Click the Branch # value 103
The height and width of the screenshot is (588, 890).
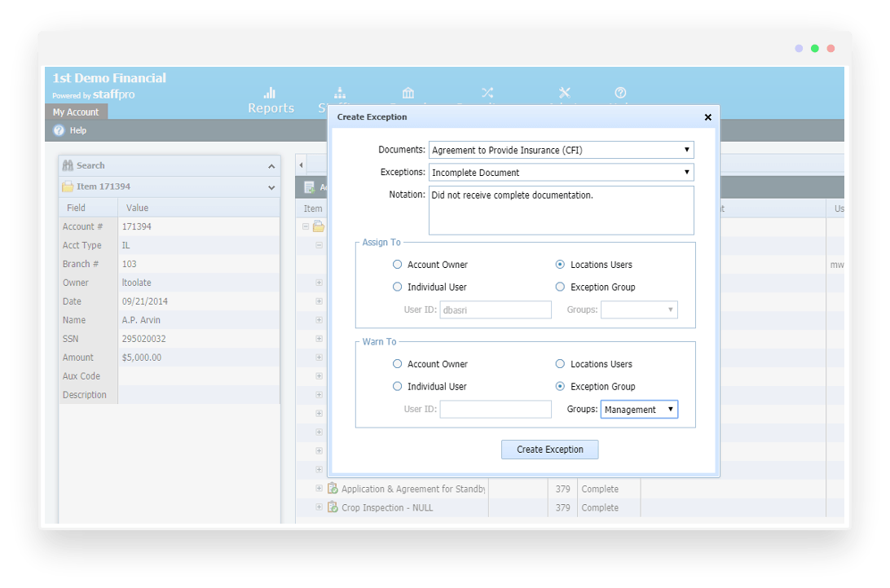(x=130, y=264)
